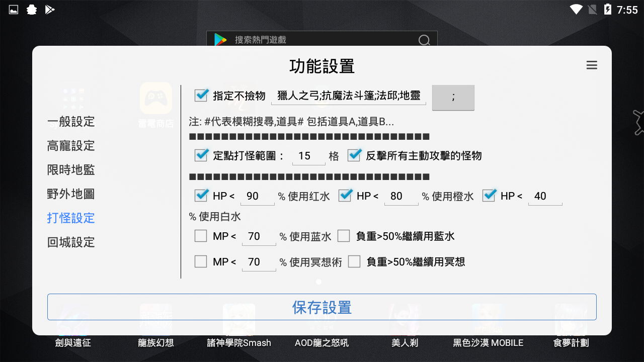
Task: Open the hamburger menu in 功能設置
Action: 592,65
